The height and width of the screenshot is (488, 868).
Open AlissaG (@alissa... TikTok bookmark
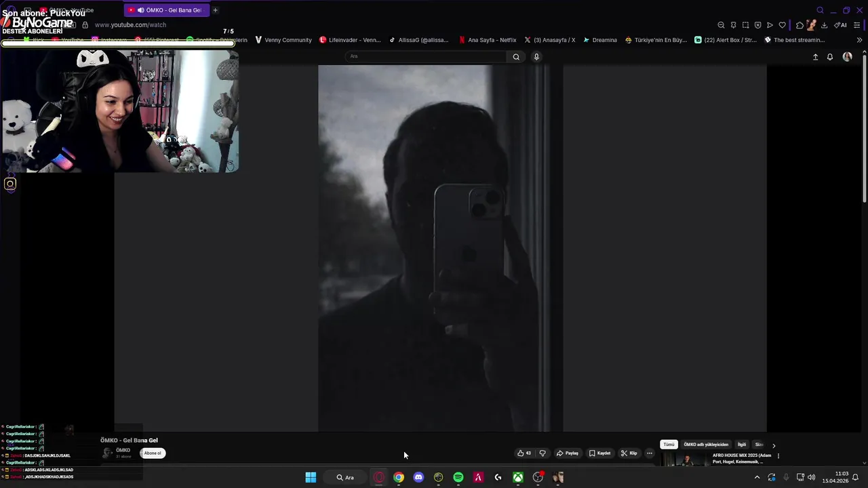coord(418,40)
